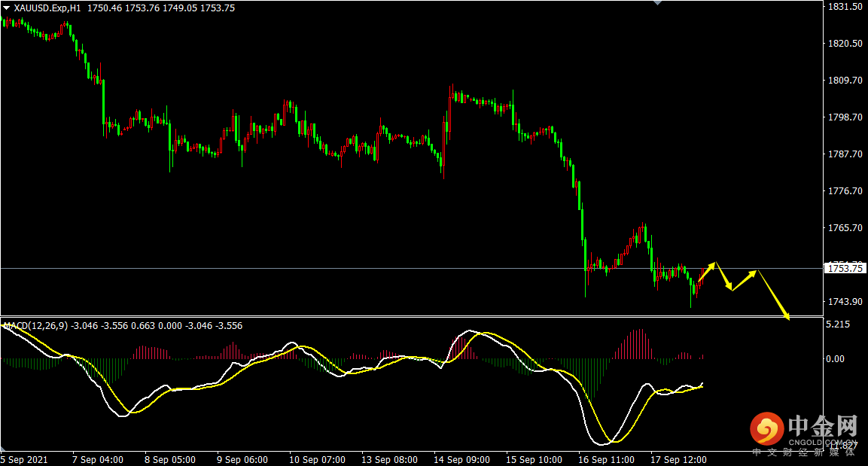868x466 pixels.
Task: Click the 8 Sep 05:00 time label
Action: [x=170, y=460]
